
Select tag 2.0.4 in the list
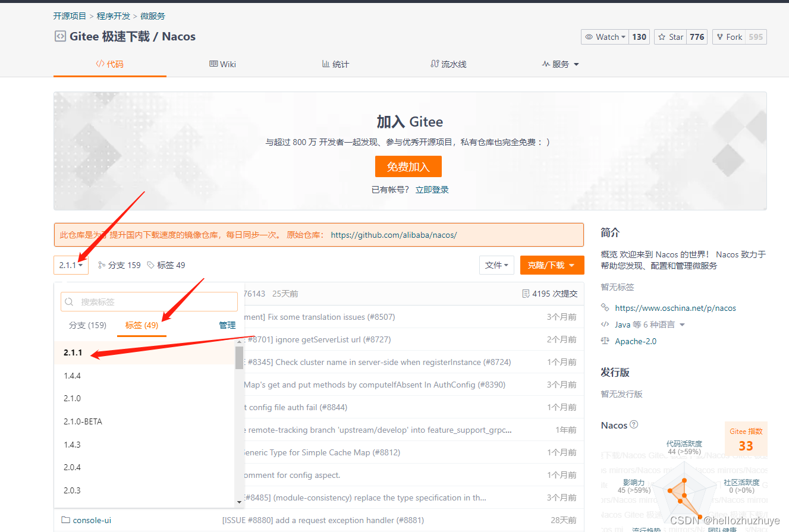click(x=144, y=467)
